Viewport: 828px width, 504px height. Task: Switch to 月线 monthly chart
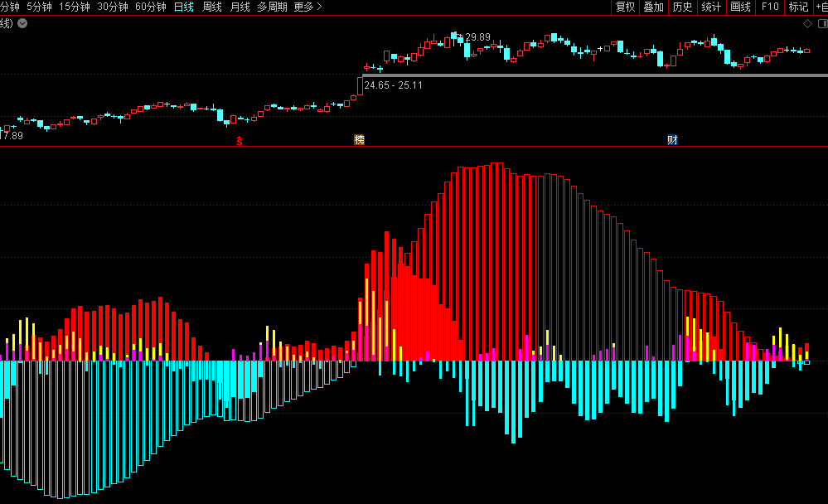(240, 7)
